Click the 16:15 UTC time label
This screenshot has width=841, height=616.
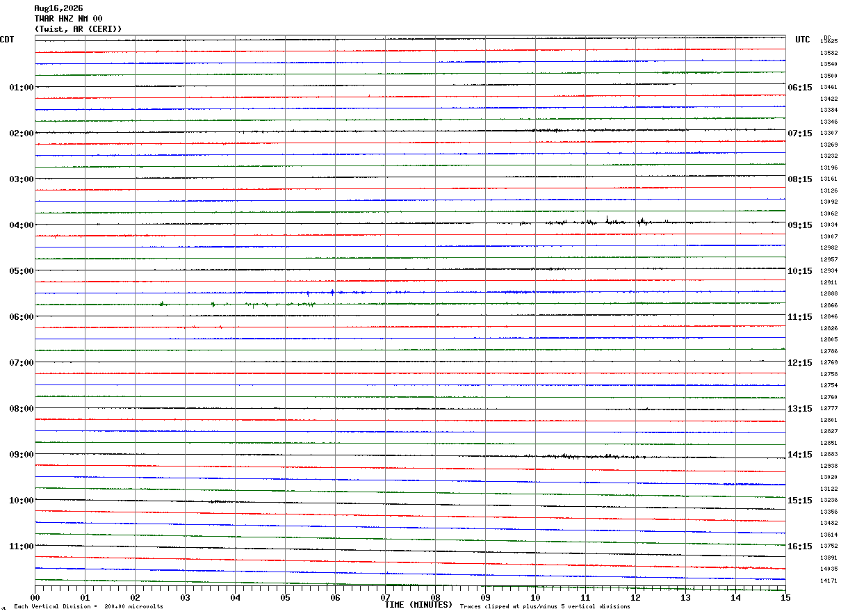[800, 546]
